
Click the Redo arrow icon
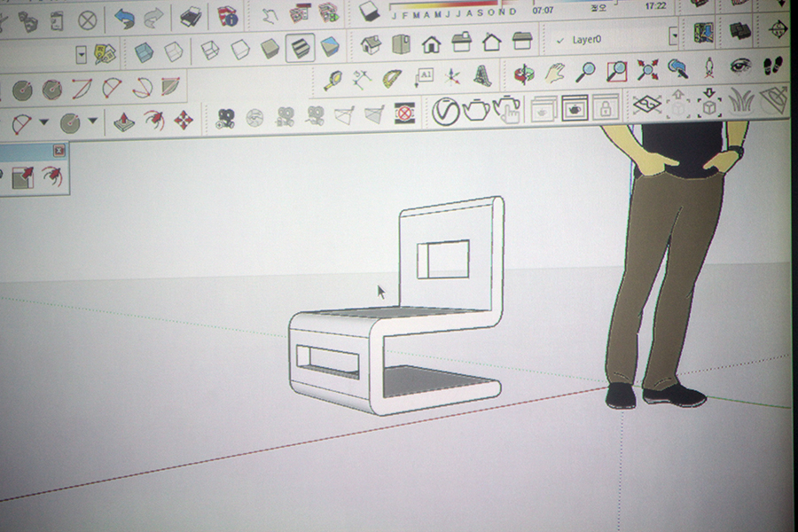coord(153,20)
